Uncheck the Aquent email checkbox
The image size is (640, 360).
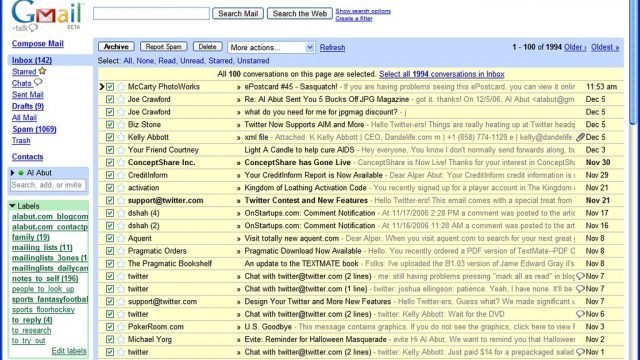tap(110, 239)
